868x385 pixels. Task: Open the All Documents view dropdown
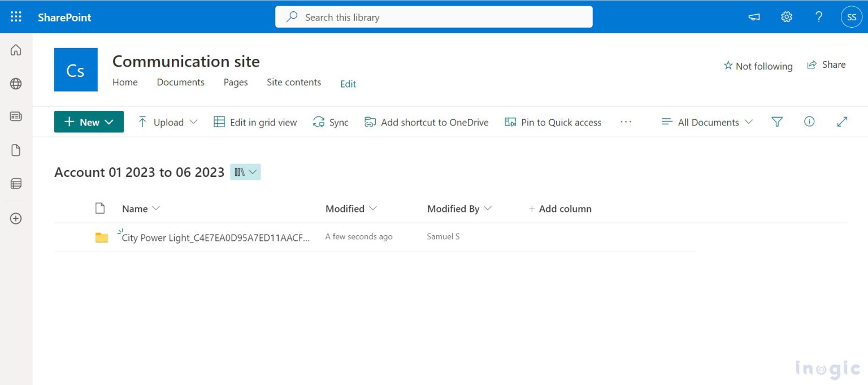pyautogui.click(x=707, y=122)
